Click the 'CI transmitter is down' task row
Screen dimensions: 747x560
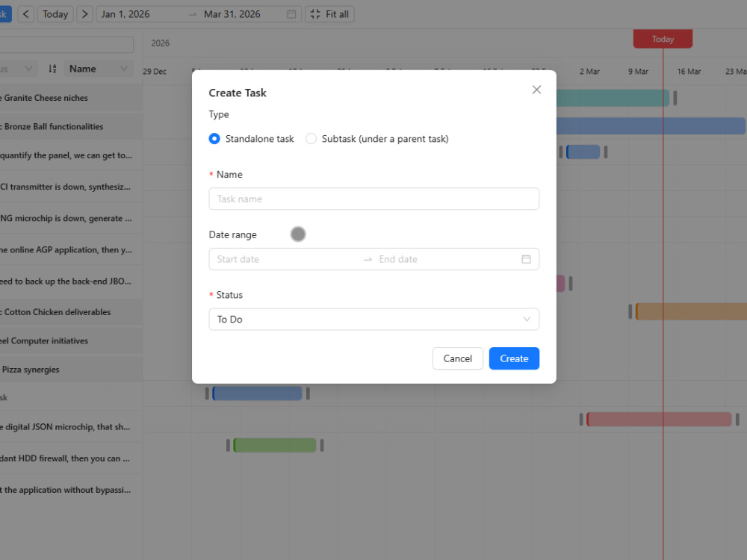coord(71,187)
